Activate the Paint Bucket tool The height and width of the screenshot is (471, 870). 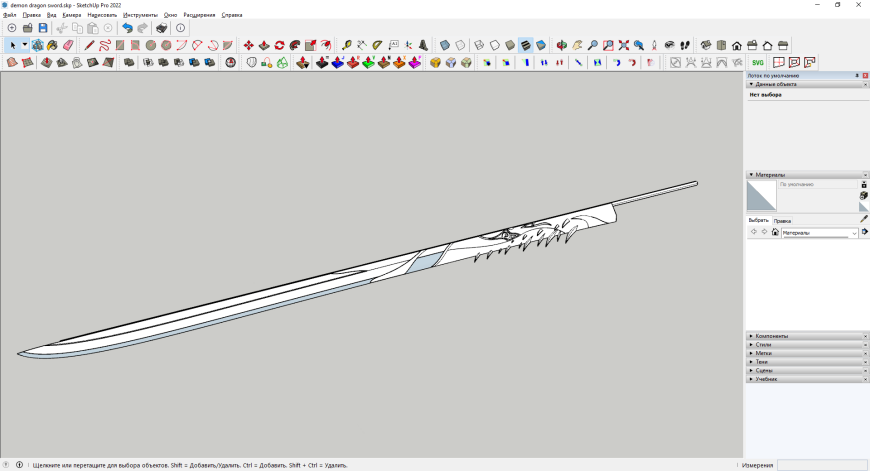tap(53, 45)
